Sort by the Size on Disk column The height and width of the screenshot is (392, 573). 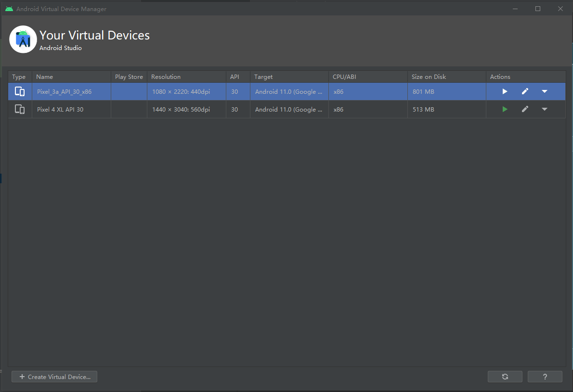click(429, 76)
